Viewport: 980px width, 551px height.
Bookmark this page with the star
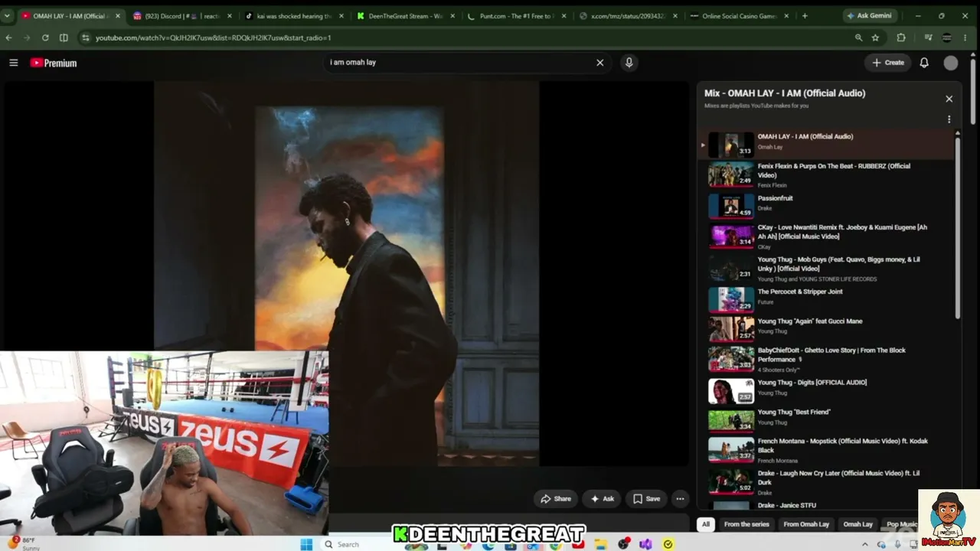(x=875, y=37)
